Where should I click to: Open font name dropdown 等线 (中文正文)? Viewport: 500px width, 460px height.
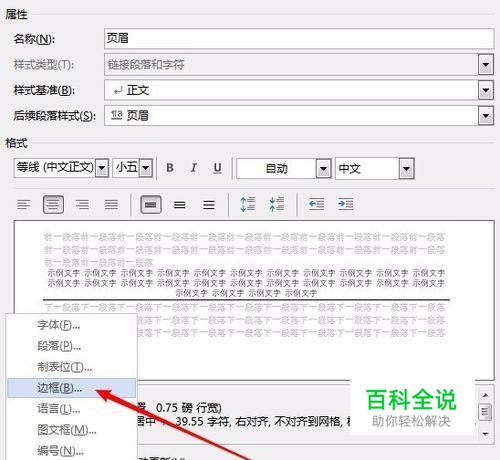click(102, 168)
